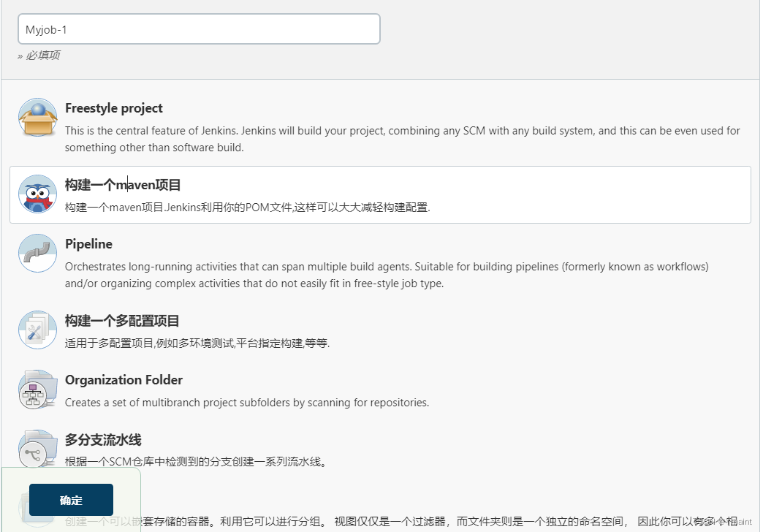Click the Freestyle project box icon
The height and width of the screenshot is (532, 763).
tap(37, 118)
